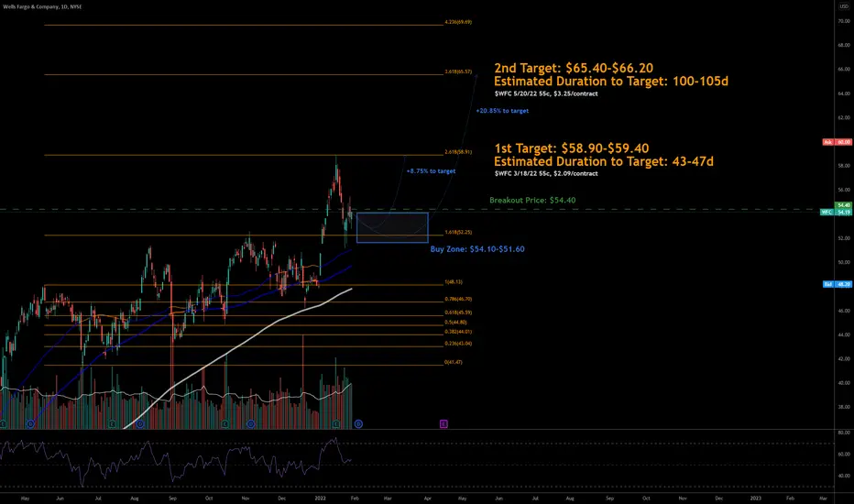Click the 2.618(58.91) Fibonacci label

tap(458, 152)
